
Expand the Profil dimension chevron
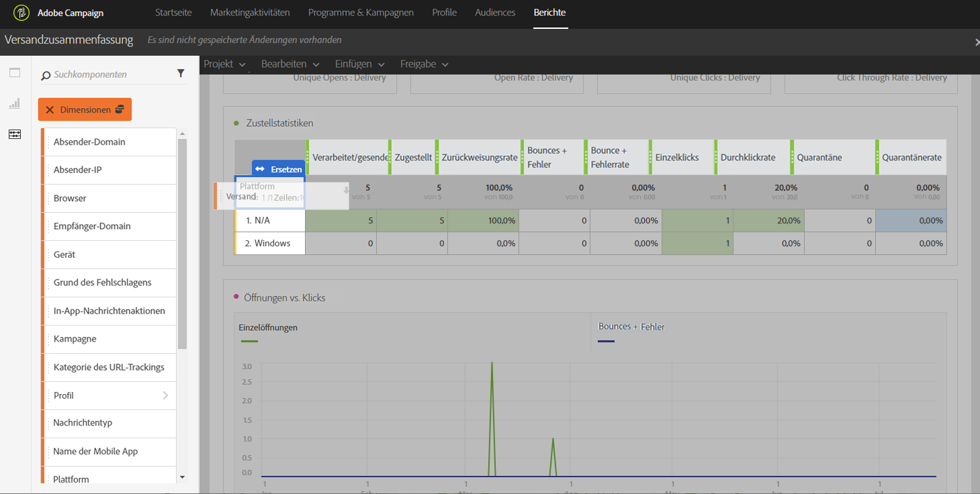[x=165, y=395]
